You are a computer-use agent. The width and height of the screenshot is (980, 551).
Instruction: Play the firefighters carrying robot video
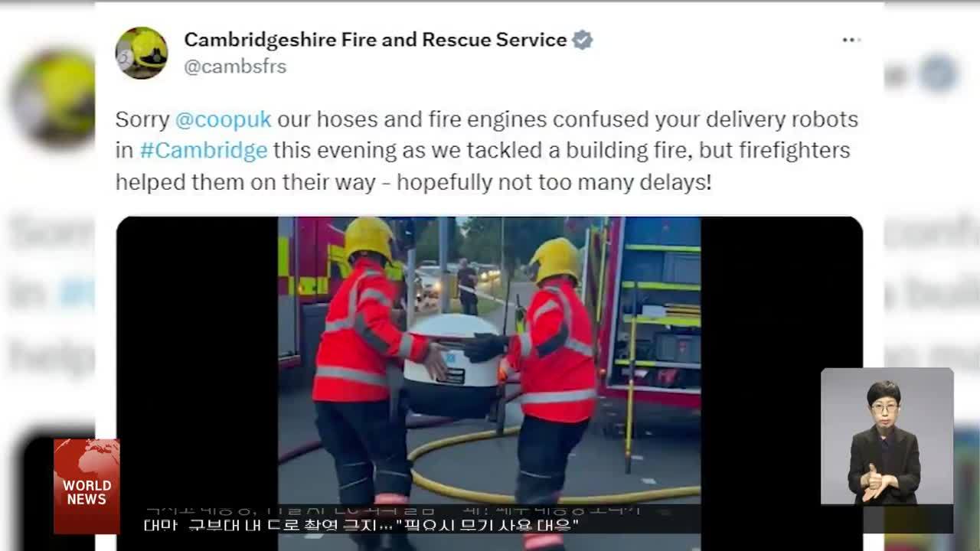click(x=489, y=383)
